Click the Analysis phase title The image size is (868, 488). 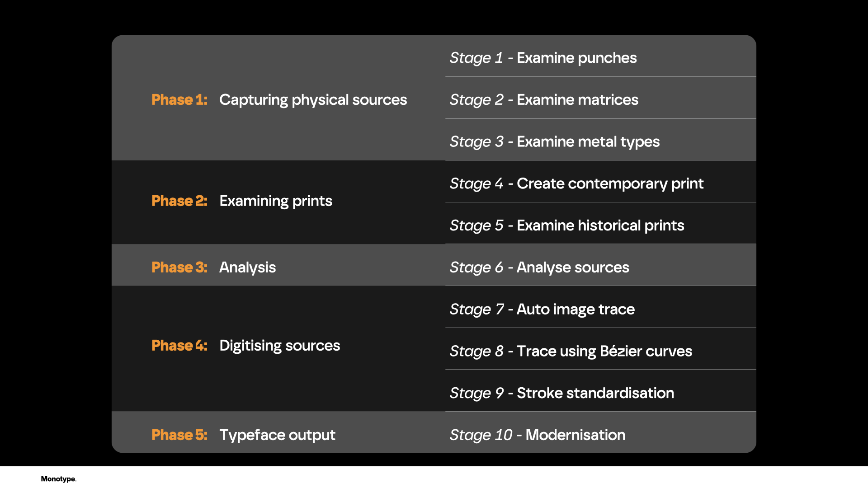248,267
